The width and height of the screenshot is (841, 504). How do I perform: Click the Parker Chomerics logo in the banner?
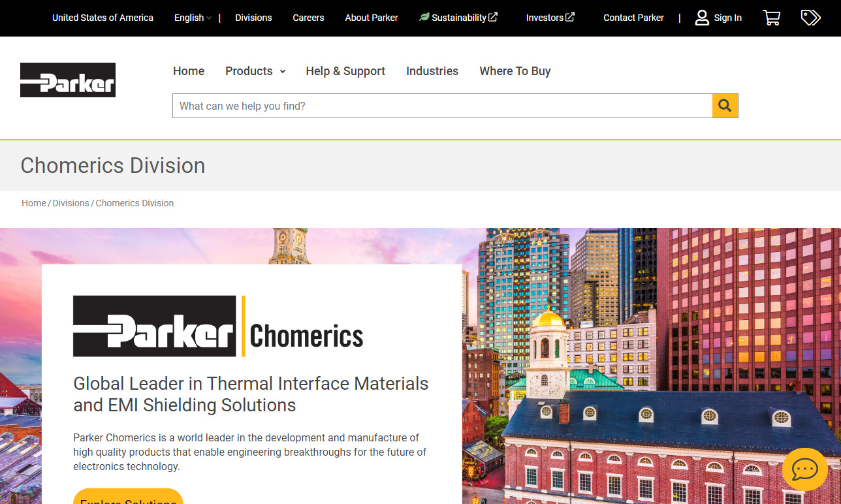tap(218, 326)
